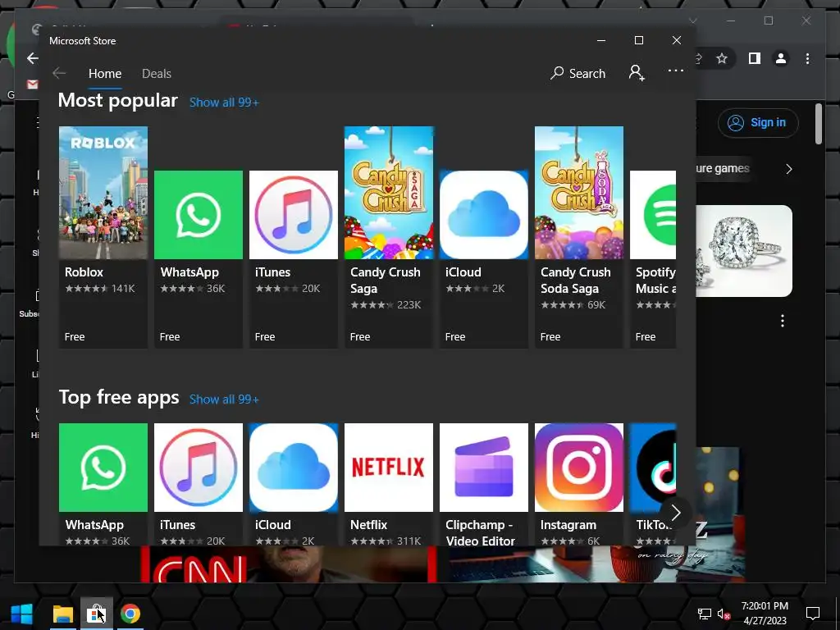Open Candy Crush Soda Saga tile
Image resolution: width=840 pixels, height=630 pixels.
pos(579,237)
